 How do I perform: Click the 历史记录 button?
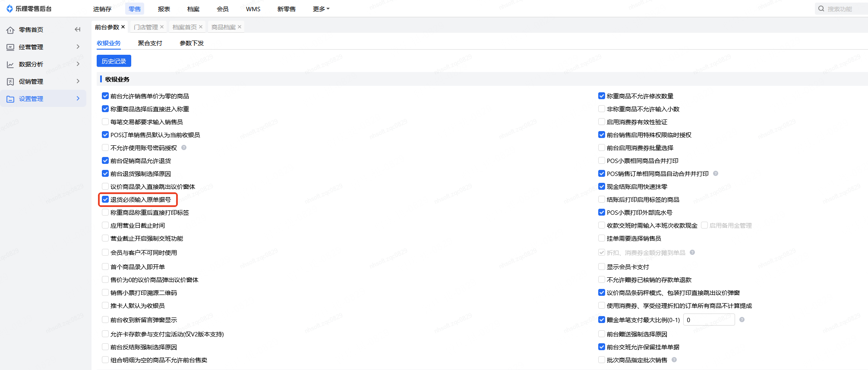coord(114,61)
